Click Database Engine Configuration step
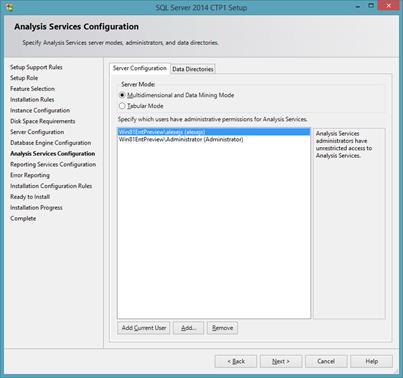This screenshot has width=403, height=378. pos(51,143)
